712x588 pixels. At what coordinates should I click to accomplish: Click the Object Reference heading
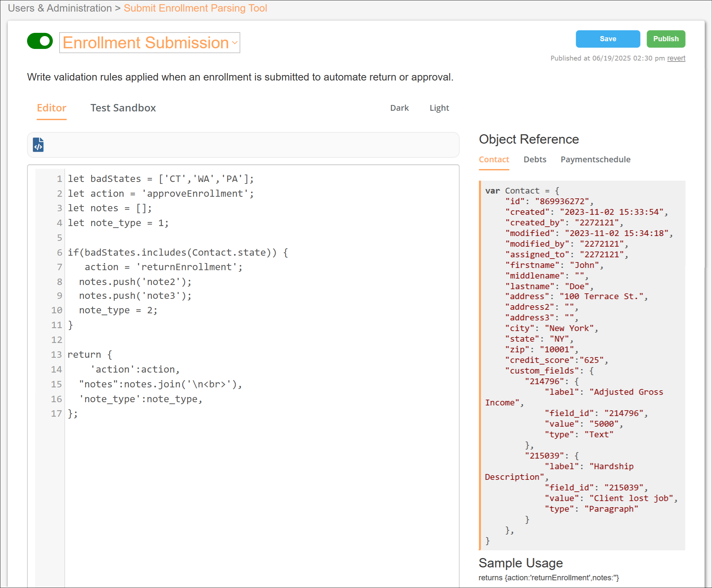(x=529, y=139)
